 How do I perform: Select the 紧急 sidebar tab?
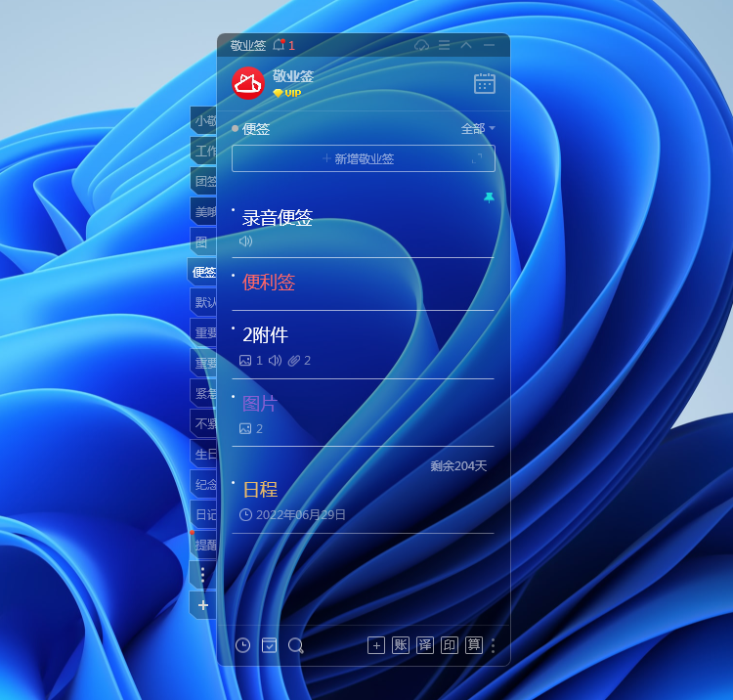coord(204,393)
